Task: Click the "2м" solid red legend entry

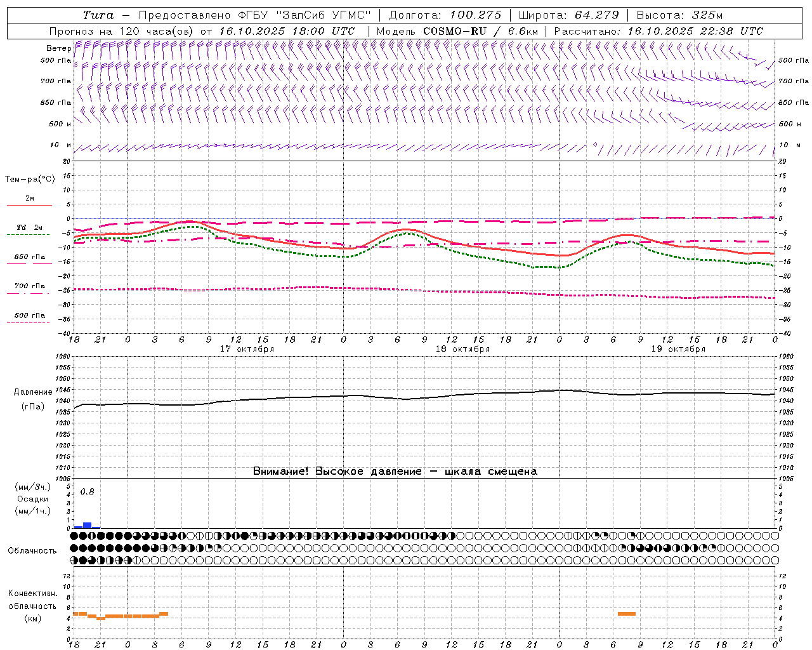Action: click(30, 198)
